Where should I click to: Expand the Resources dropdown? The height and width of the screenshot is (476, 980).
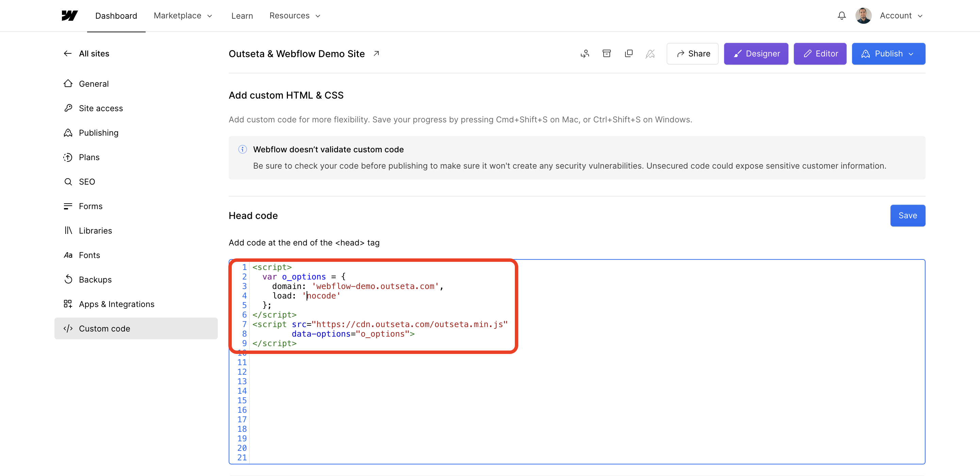click(295, 16)
